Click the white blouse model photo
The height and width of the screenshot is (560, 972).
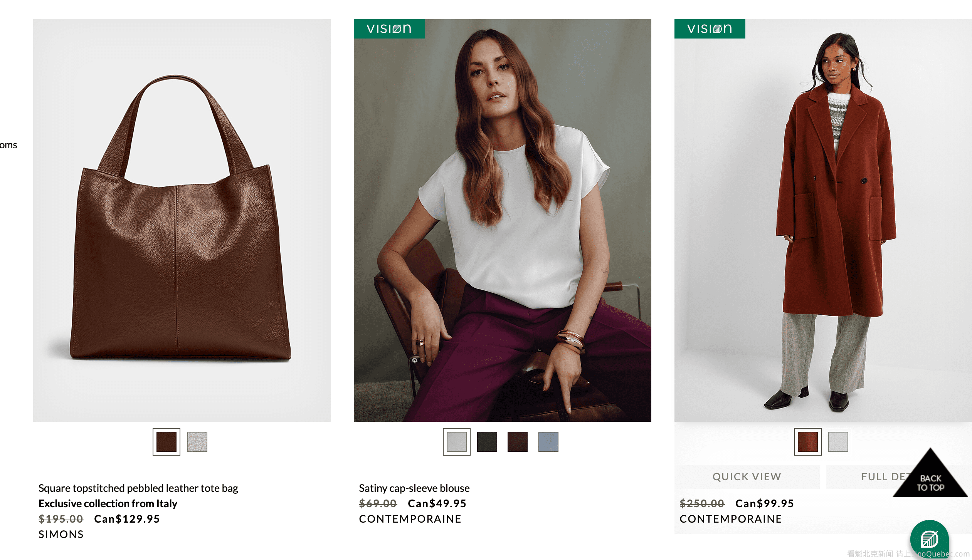tap(503, 220)
